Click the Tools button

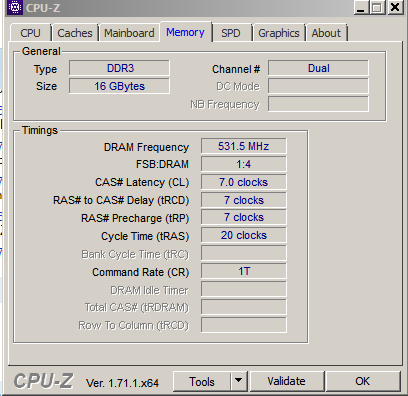pos(202,381)
